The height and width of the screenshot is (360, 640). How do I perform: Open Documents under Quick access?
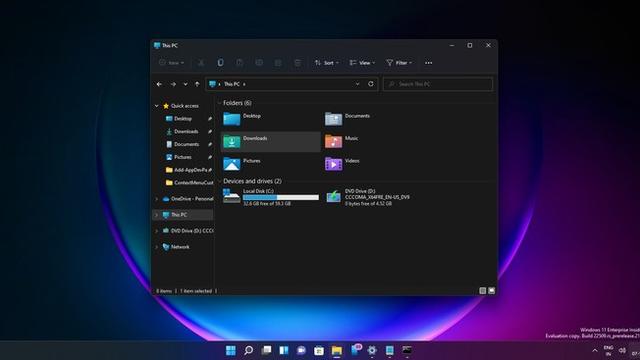point(186,144)
